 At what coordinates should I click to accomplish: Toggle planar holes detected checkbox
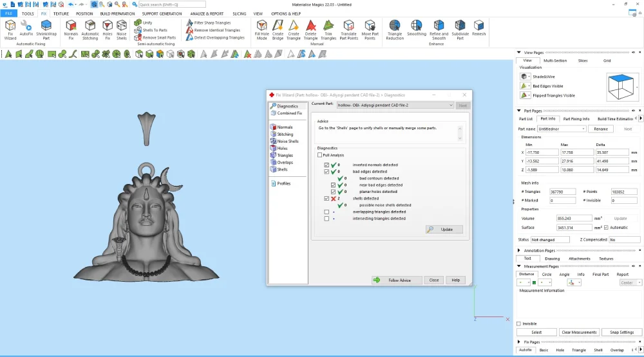click(x=333, y=192)
